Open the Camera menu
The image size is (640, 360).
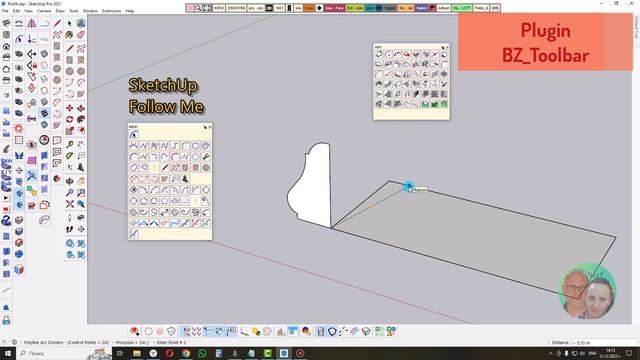(44, 11)
